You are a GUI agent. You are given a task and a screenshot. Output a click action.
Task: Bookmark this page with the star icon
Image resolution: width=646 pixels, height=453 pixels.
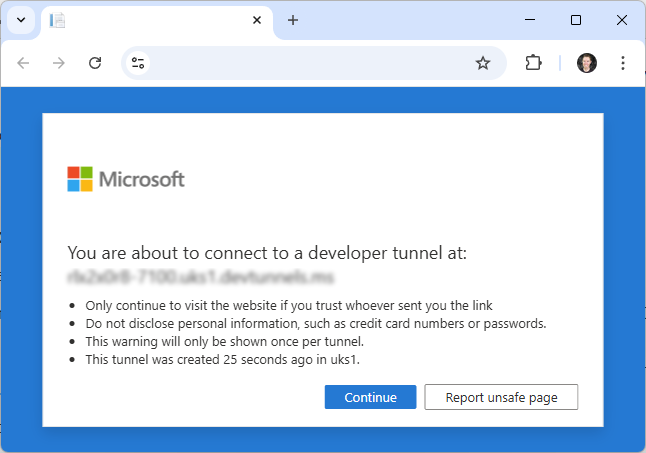[483, 63]
